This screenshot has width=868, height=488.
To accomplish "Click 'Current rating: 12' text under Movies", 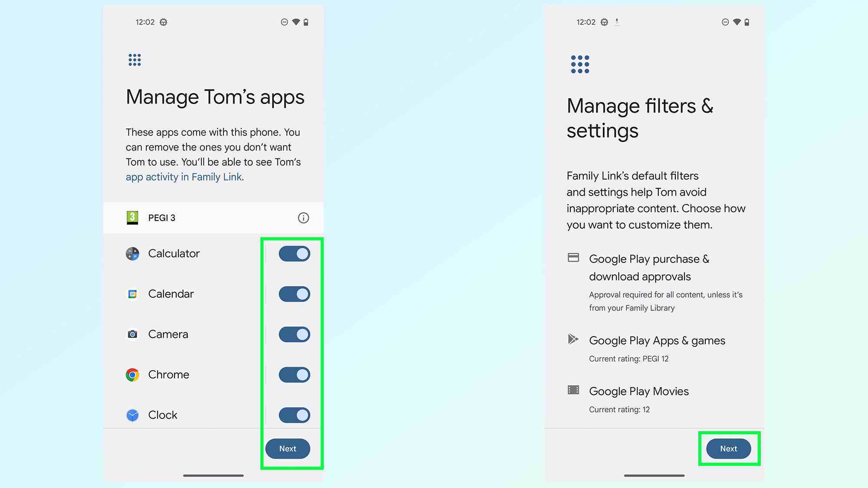I will pyautogui.click(x=619, y=409).
